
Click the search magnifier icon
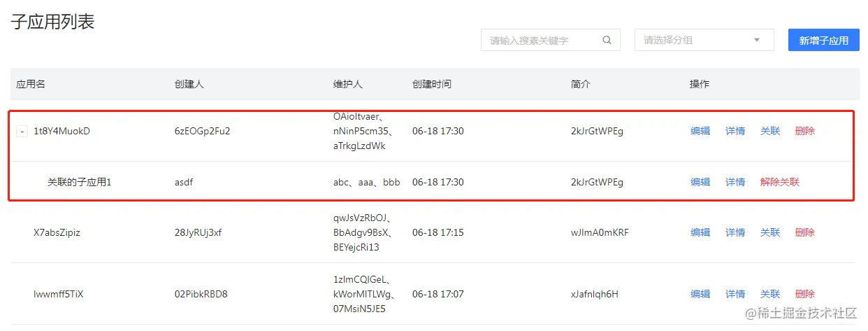click(x=607, y=40)
